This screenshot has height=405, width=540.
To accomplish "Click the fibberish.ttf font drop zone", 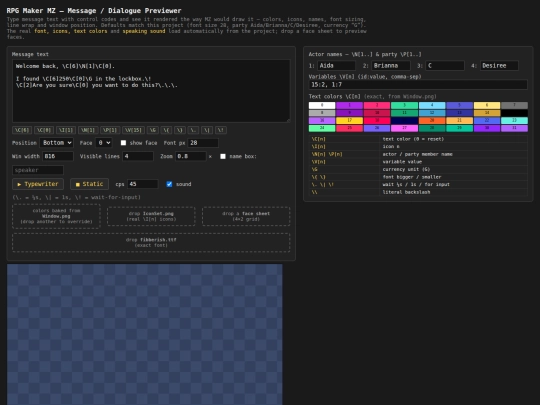I will (x=151, y=242).
